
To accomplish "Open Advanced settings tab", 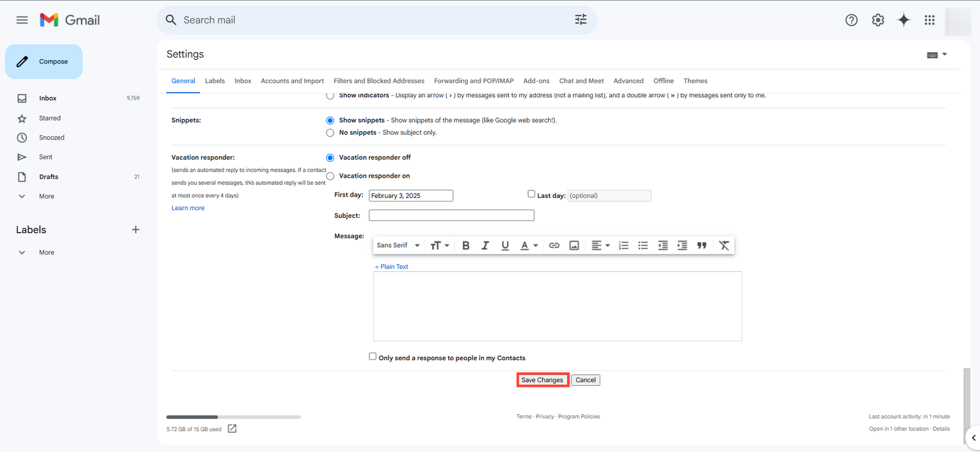I will click(x=628, y=81).
